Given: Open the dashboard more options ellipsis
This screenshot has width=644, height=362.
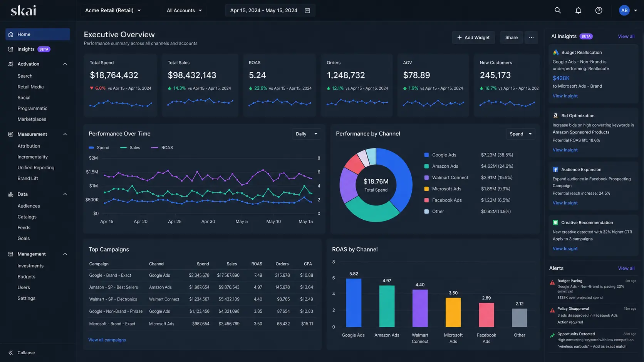Looking at the screenshot, I should pos(531,37).
